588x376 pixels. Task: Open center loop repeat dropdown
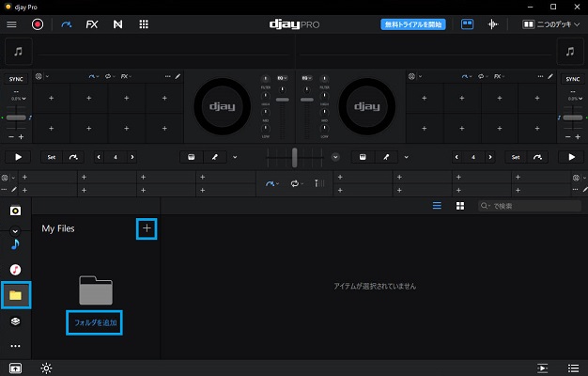(296, 184)
